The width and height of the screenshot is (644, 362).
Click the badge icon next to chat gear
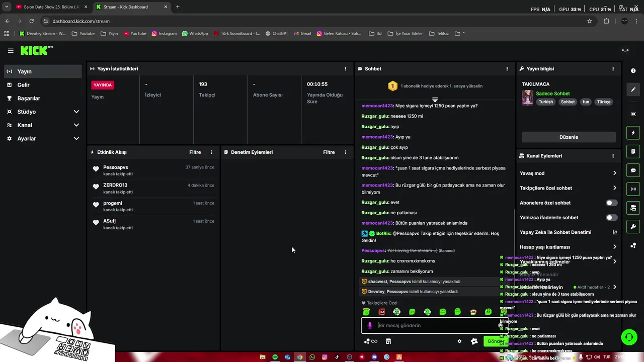coord(474,341)
